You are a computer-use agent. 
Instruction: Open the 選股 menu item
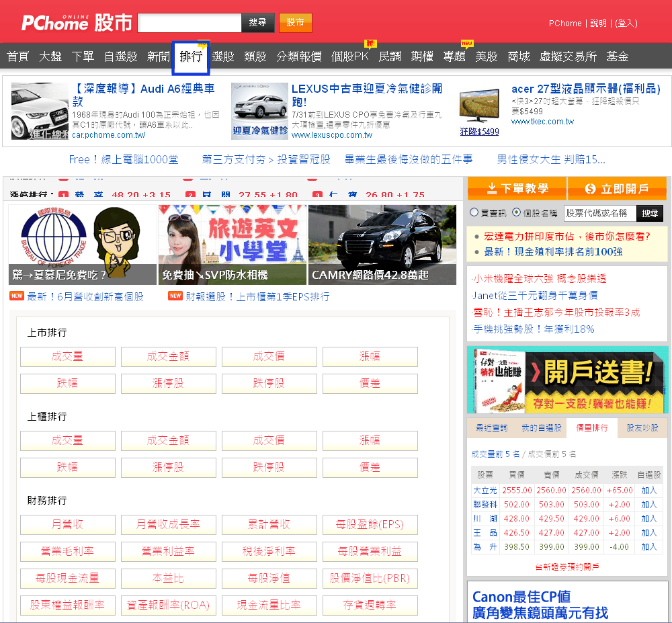[223, 56]
